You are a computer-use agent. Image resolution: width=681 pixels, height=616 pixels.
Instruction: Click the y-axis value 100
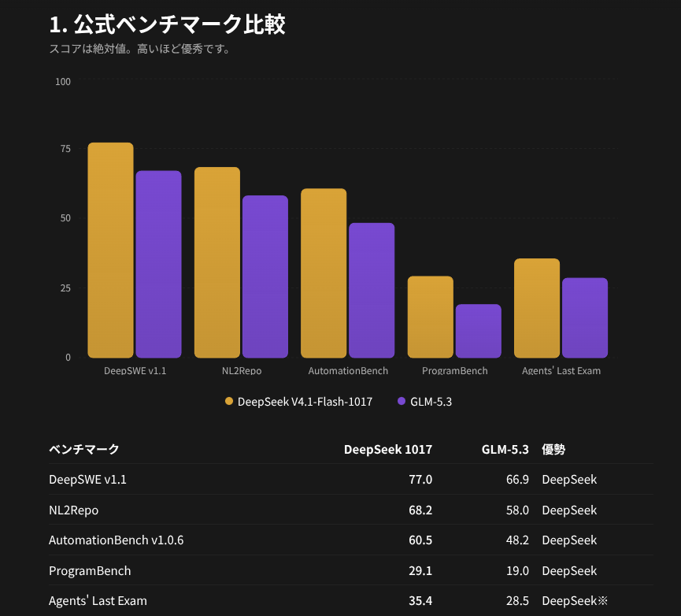click(x=63, y=82)
